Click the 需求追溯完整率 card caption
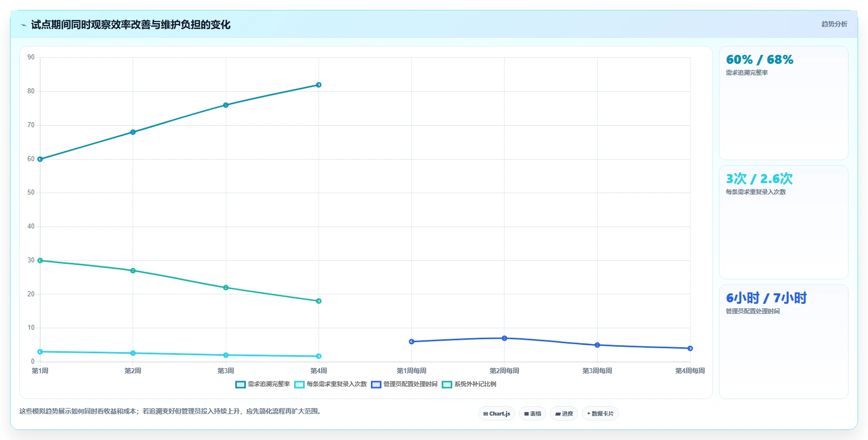Image resolution: width=868 pixels, height=440 pixels. click(x=747, y=73)
